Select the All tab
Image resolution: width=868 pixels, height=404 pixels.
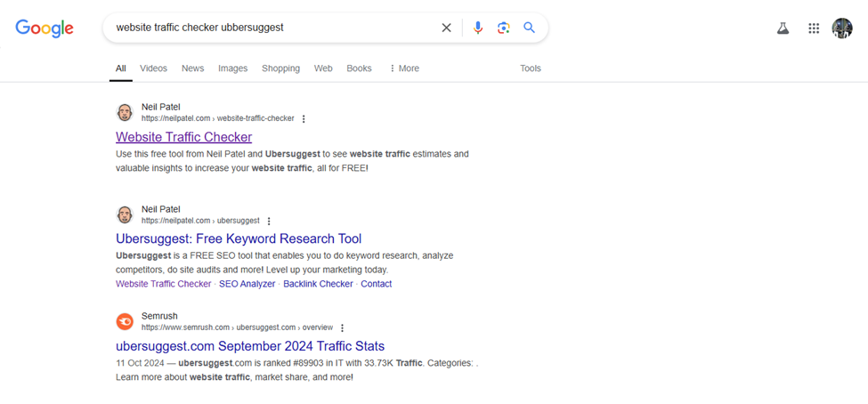(121, 69)
